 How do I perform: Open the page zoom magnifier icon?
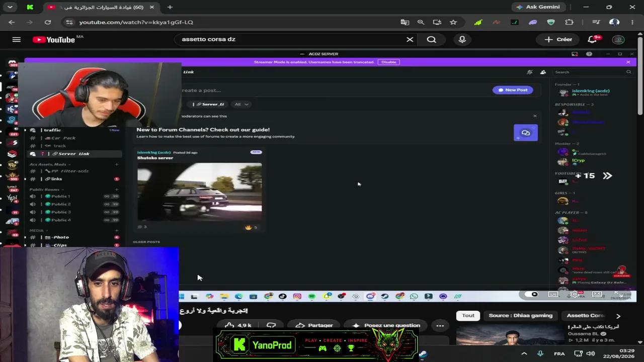tap(421, 22)
